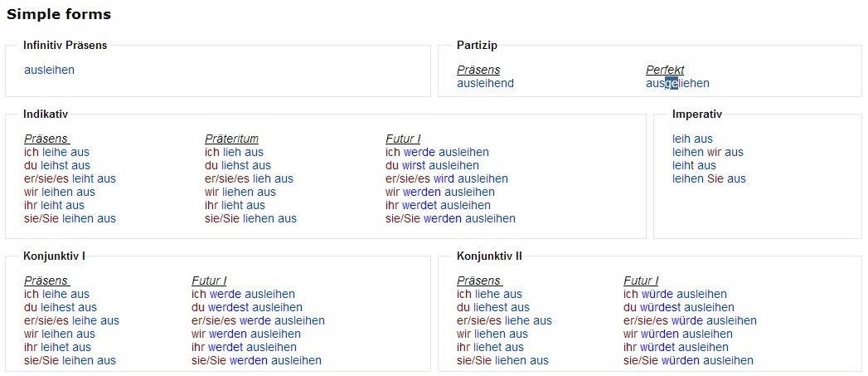
Task: Click the 'Präteritum' column heading
Action: tap(231, 139)
